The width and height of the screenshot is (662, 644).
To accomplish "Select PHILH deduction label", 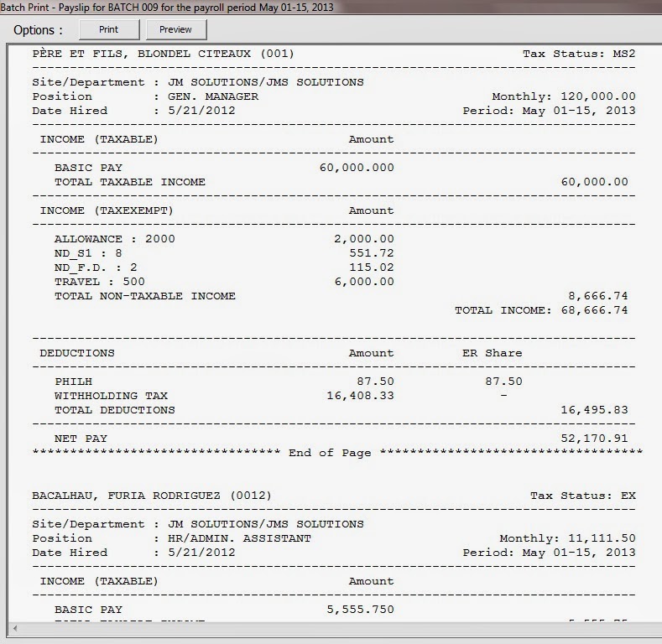I will [74, 382].
